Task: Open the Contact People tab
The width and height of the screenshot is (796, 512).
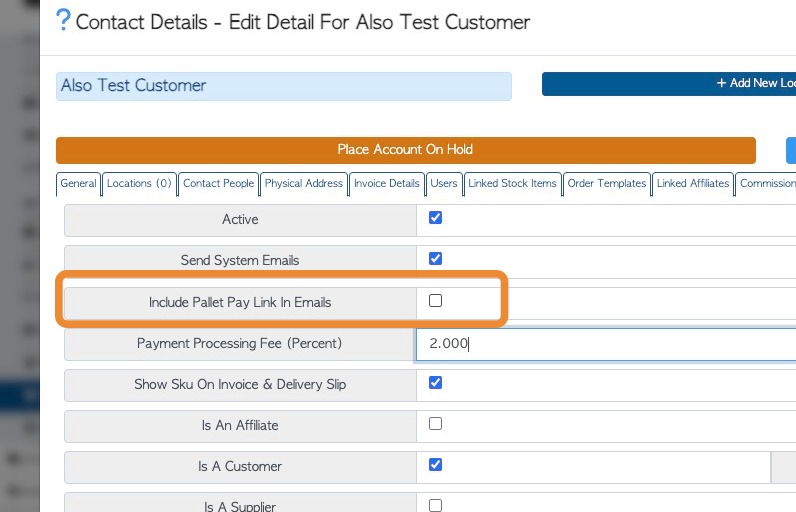Action: (218, 184)
